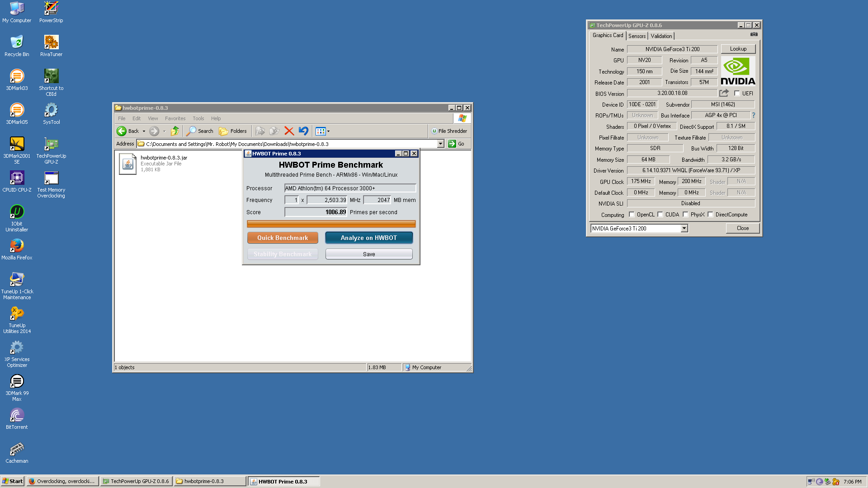Launch CPUID CPU-Z from the desktop
The width and height of the screenshot is (868, 488).
(17, 181)
